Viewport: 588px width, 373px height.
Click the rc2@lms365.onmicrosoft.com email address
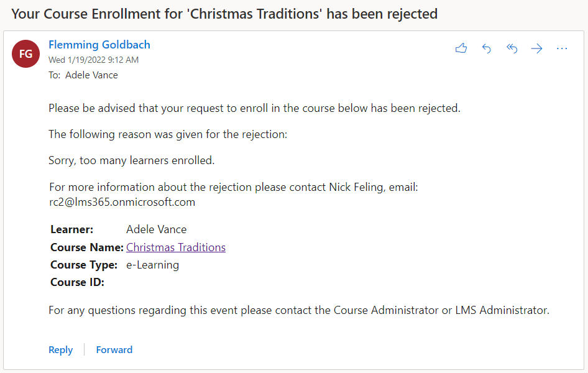pos(122,202)
